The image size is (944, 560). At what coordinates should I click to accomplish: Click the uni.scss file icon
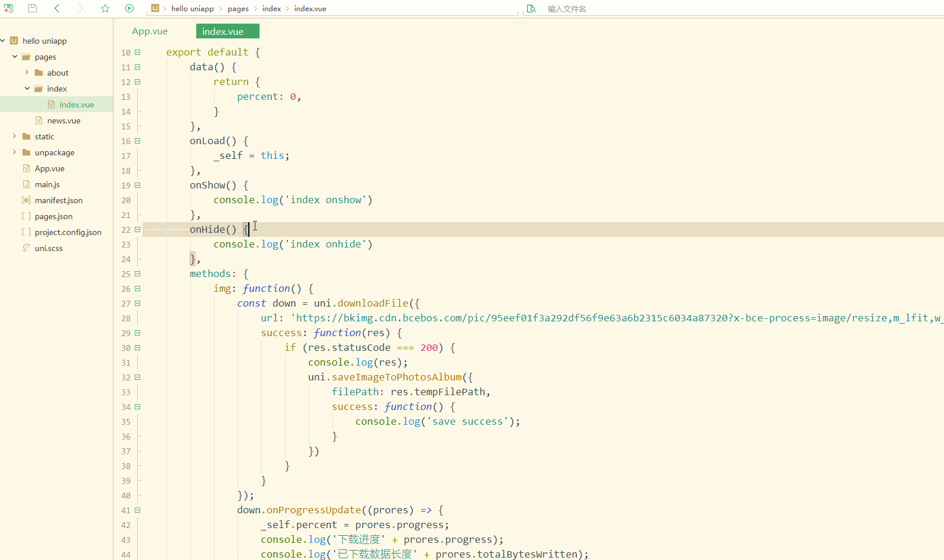coord(26,248)
